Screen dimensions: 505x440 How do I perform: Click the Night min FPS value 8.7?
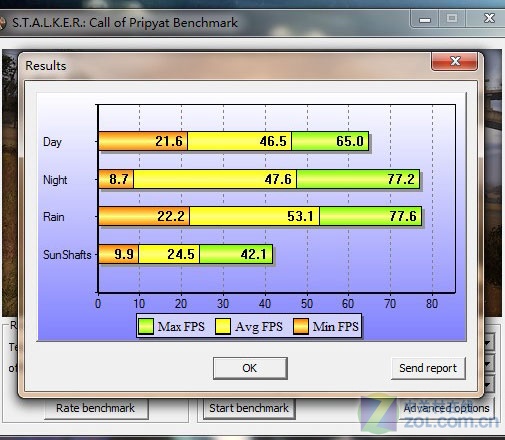pos(119,179)
